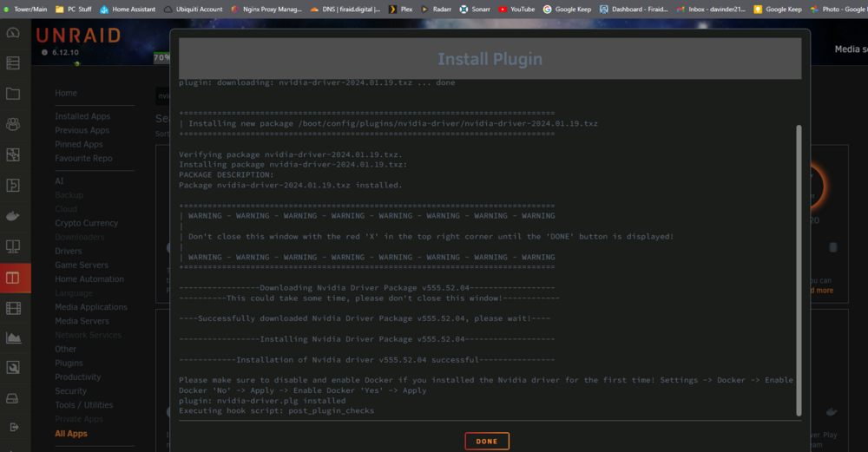Select the Productivity category
Viewport: 868px width, 452px height.
(77, 377)
